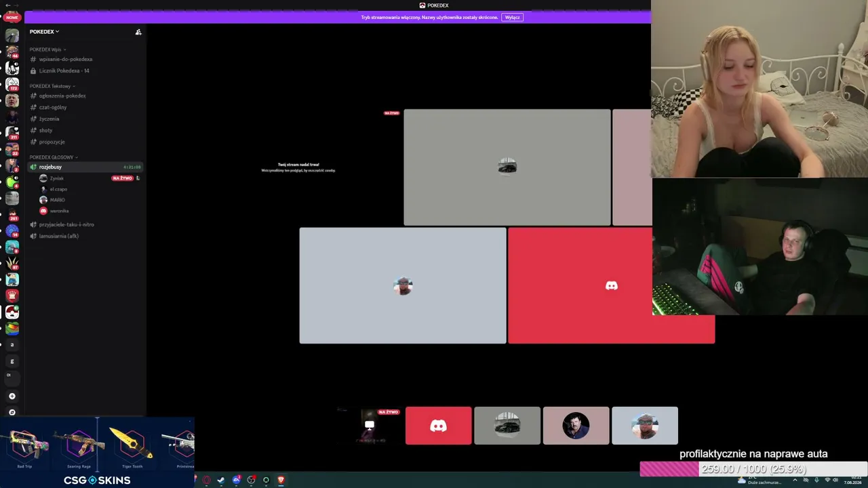868x488 pixels.
Task: Click the Steam icon in the taskbar
Action: click(x=221, y=480)
